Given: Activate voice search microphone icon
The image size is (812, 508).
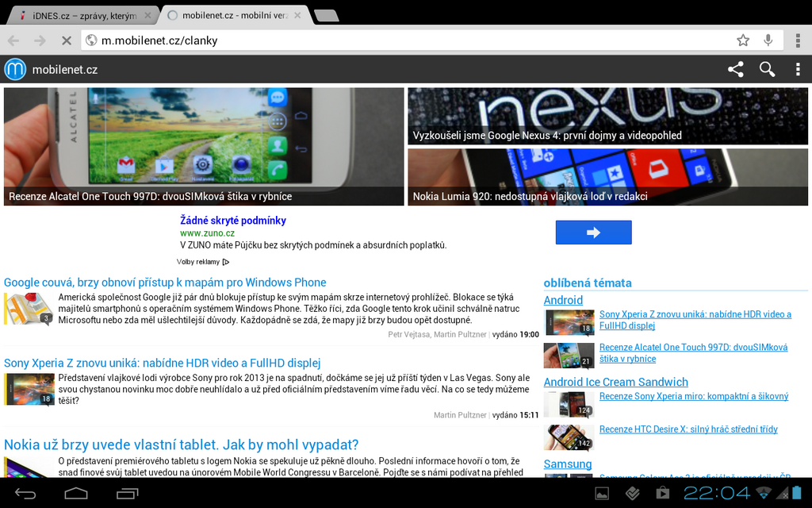Looking at the screenshot, I should point(768,40).
